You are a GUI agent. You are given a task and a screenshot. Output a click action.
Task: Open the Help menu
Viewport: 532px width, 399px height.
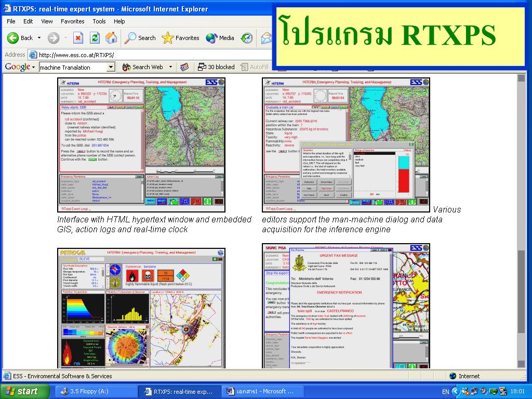(x=119, y=21)
